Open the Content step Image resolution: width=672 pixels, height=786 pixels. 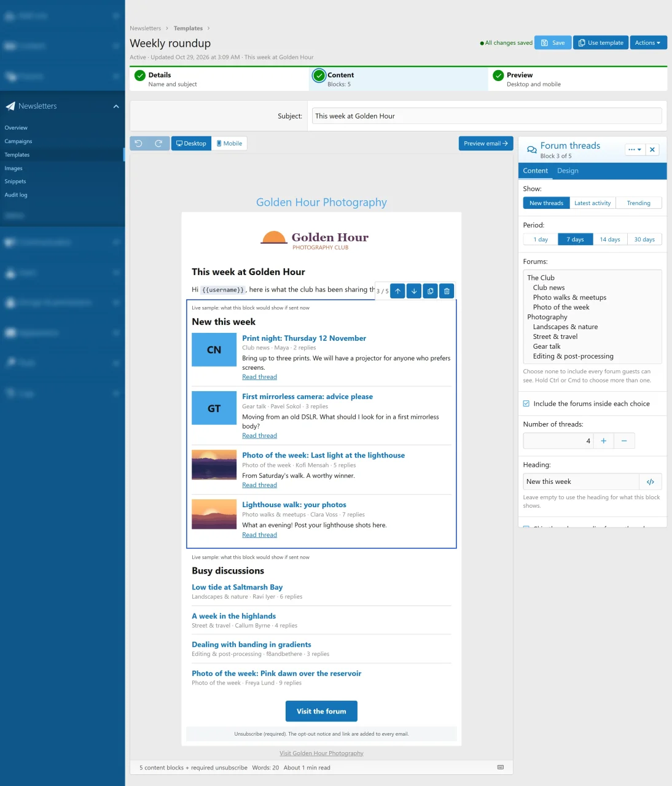pyautogui.click(x=398, y=79)
